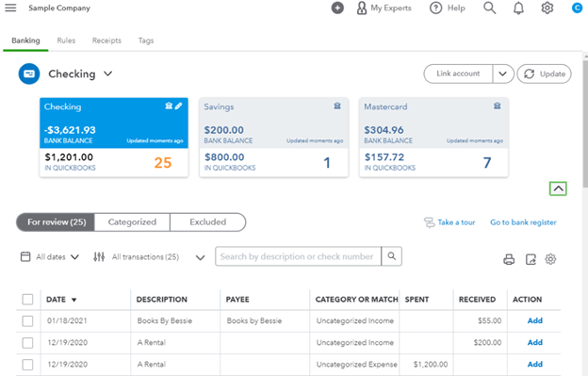Open the search magnifier in header
588x376 pixels.
(489, 8)
